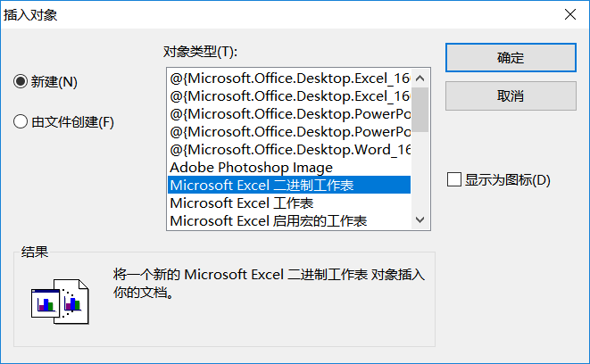The image size is (590, 364).
Task: Choose the 由文件创建(F) radio option
Action: coord(21,122)
